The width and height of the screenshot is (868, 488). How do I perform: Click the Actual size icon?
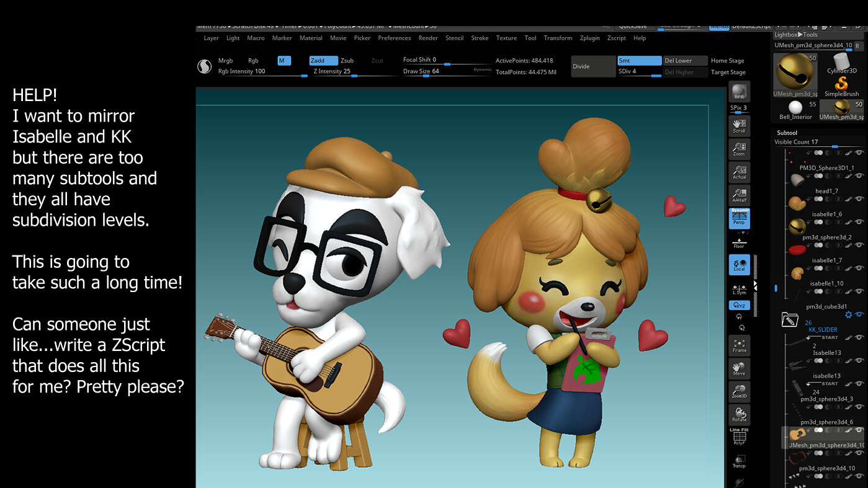tap(739, 172)
